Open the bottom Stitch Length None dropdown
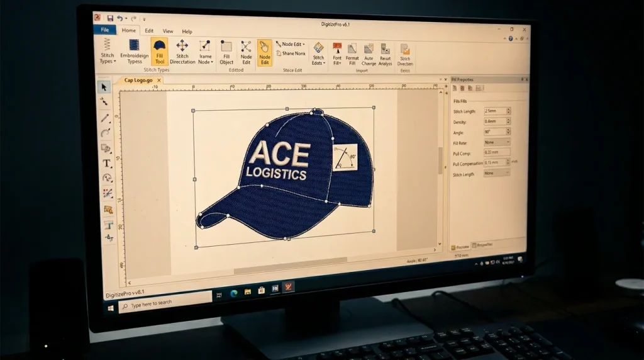This screenshot has width=644, height=360. click(496, 174)
